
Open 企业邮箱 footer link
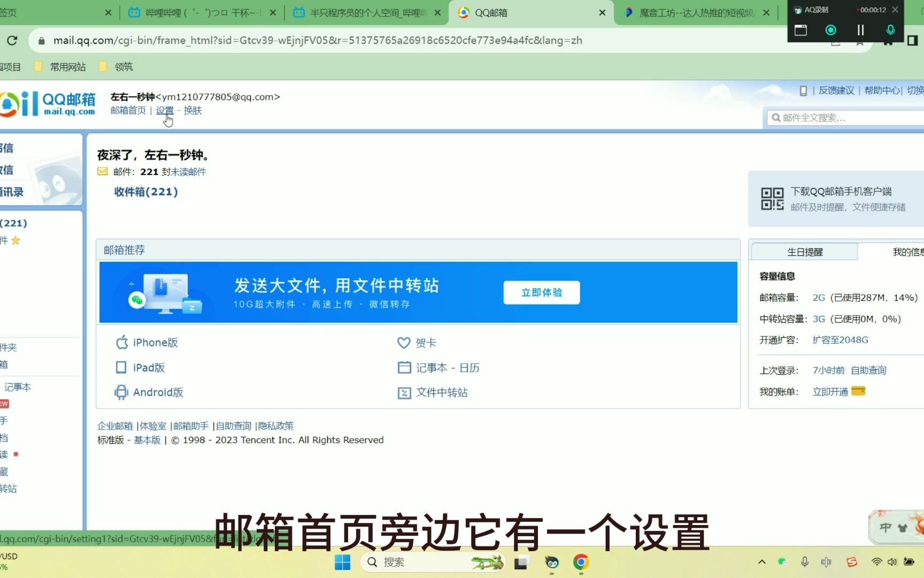point(114,426)
